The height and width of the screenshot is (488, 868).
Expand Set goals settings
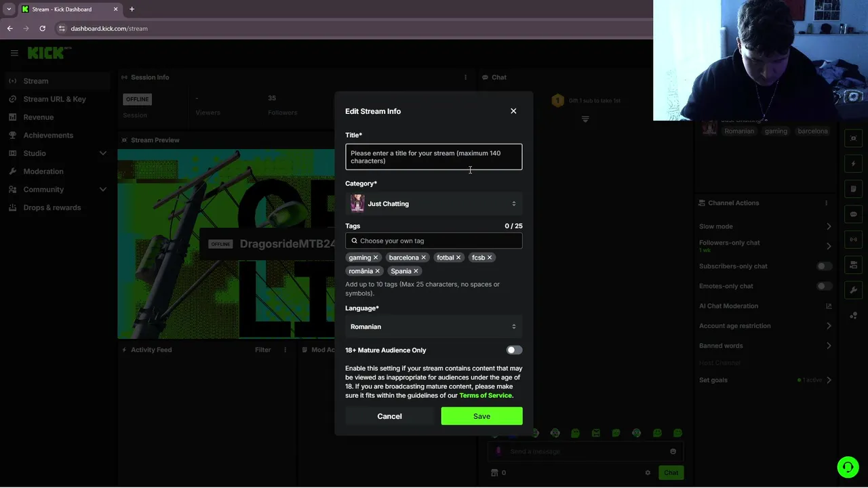[829, 380]
